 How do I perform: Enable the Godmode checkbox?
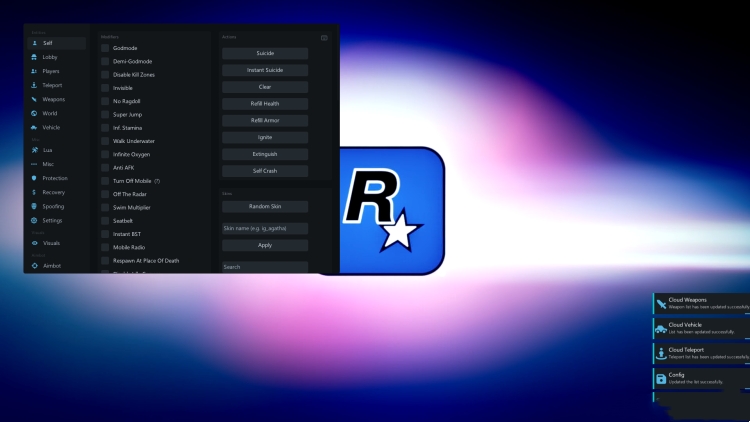point(105,48)
